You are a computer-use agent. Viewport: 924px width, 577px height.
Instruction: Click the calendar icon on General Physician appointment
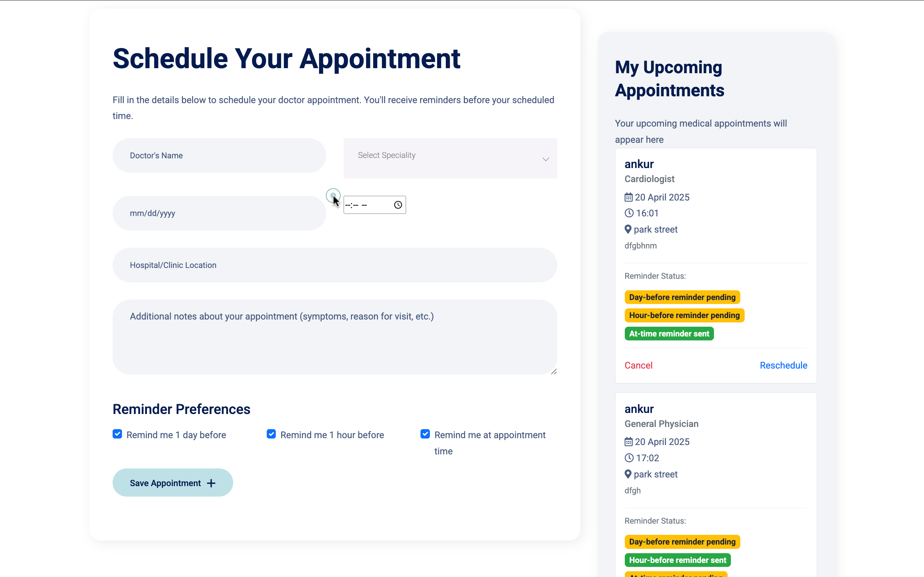pos(628,441)
